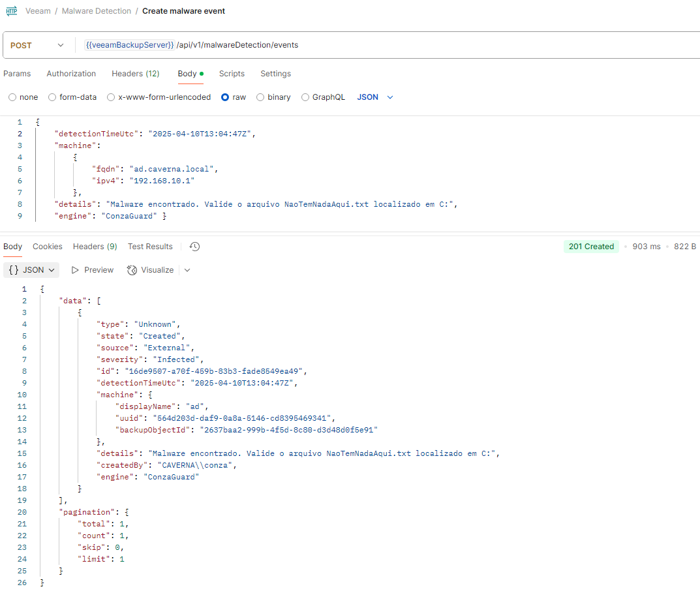Click the response uuid value

pos(242,417)
